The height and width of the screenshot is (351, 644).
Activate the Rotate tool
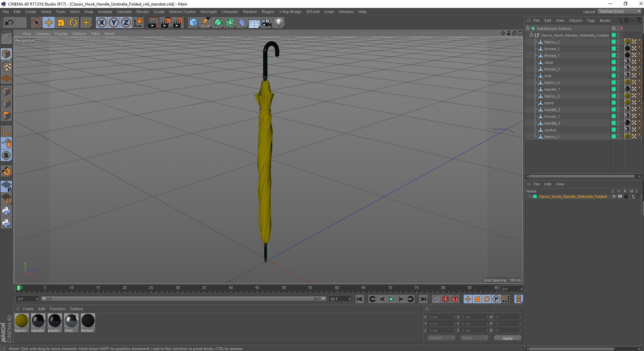pyautogui.click(x=73, y=22)
